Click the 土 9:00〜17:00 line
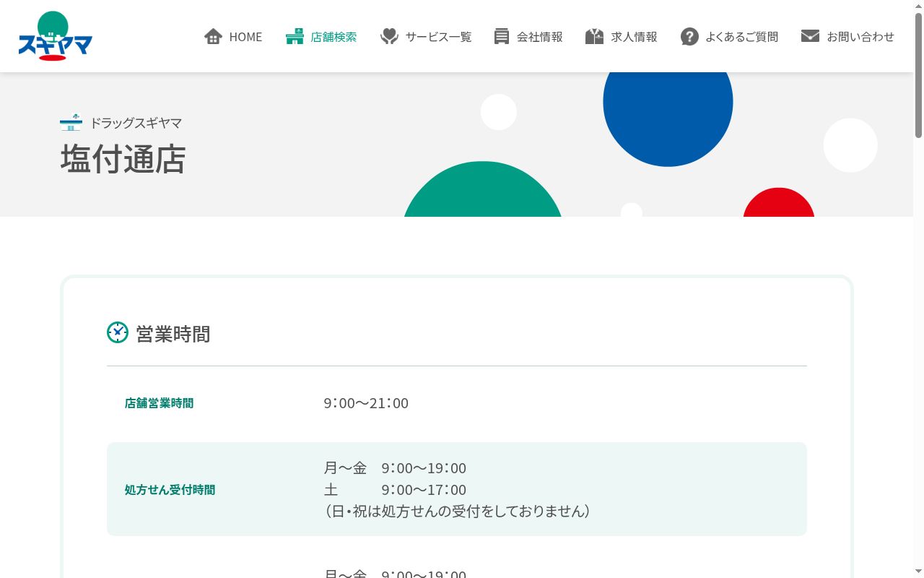The image size is (924, 578). coord(395,490)
